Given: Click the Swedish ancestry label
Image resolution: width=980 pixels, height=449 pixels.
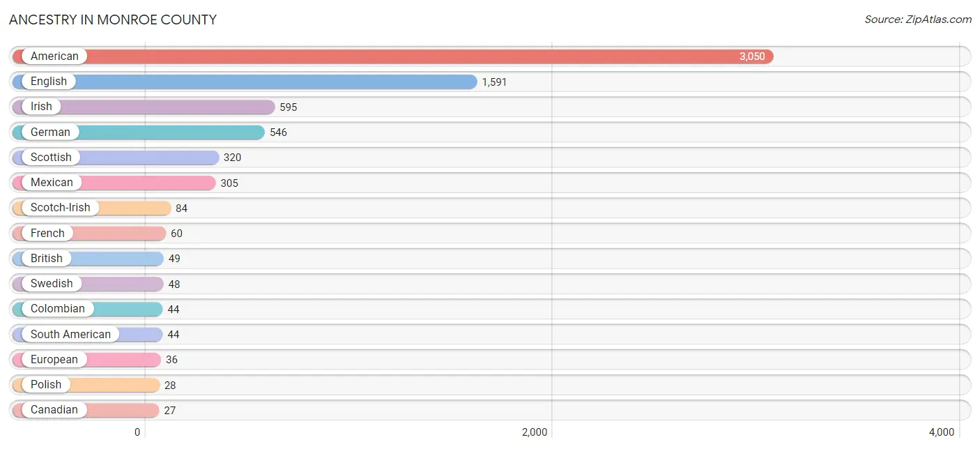Looking at the screenshot, I should point(52,284).
